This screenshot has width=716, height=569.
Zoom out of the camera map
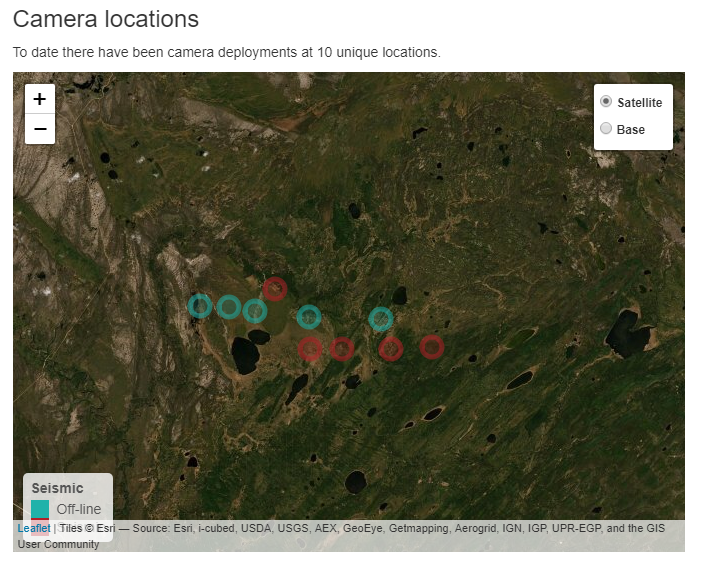[x=40, y=129]
